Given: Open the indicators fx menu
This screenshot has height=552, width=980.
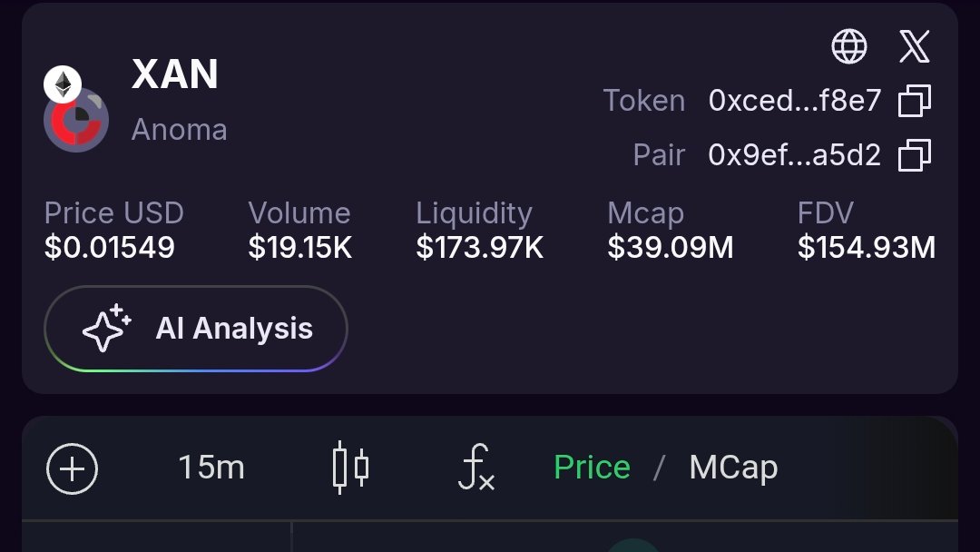Looking at the screenshot, I should 475,468.
